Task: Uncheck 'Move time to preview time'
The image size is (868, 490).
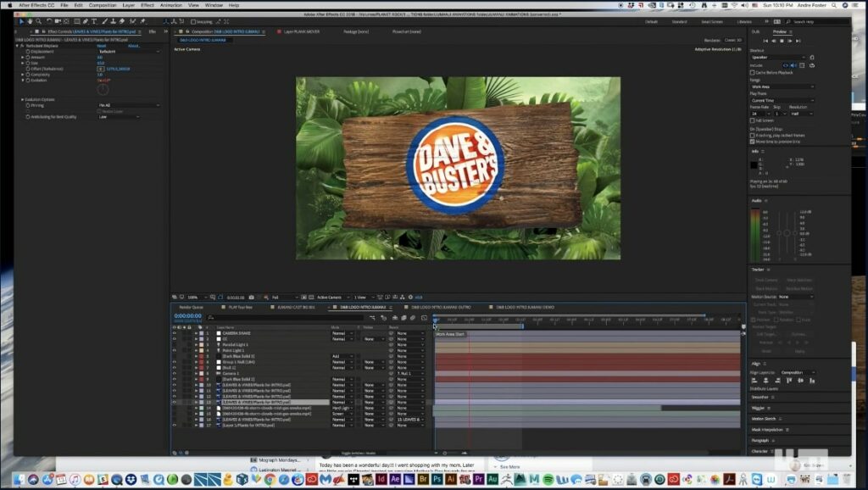Action: pyautogui.click(x=753, y=142)
